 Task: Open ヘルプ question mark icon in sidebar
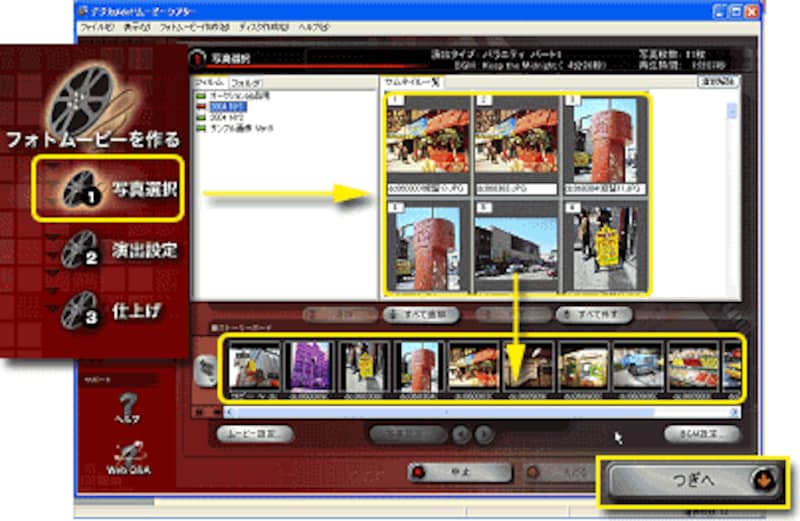tap(128, 407)
